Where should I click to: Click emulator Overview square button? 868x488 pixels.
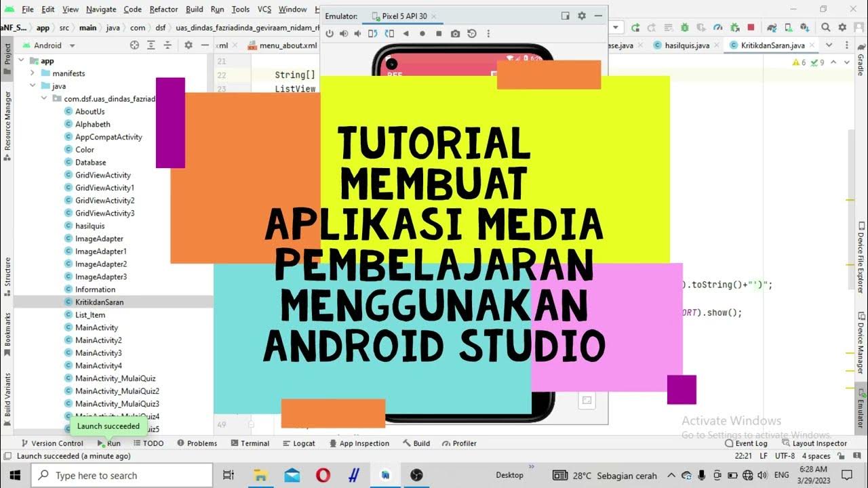pos(439,33)
